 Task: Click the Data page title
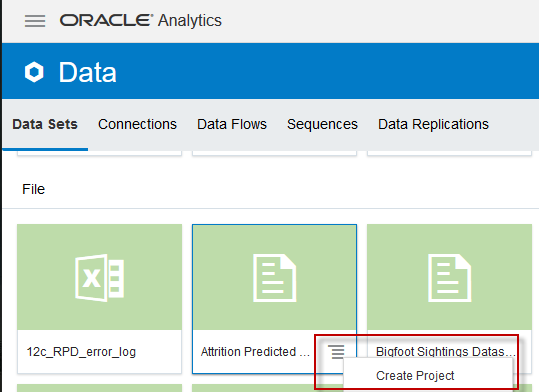(x=87, y=72)
